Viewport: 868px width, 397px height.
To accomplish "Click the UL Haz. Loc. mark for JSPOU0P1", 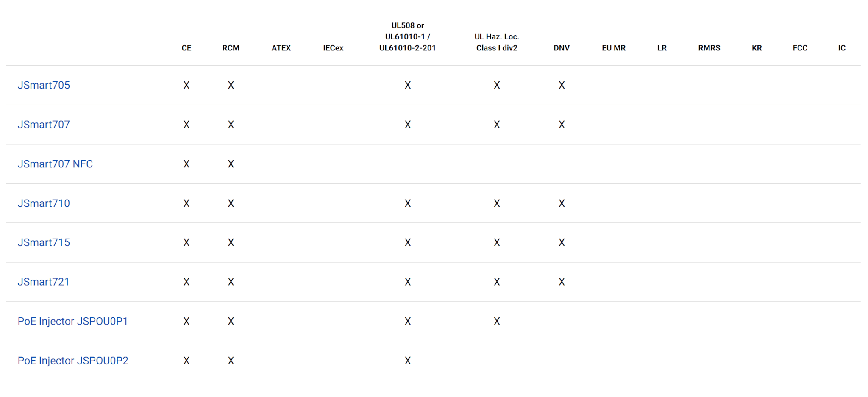I will [497, 321].
